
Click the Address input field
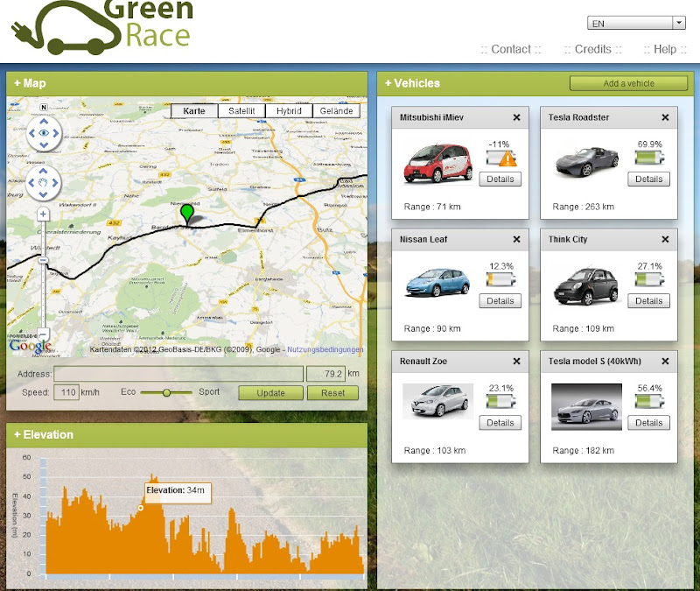[178, 374]
